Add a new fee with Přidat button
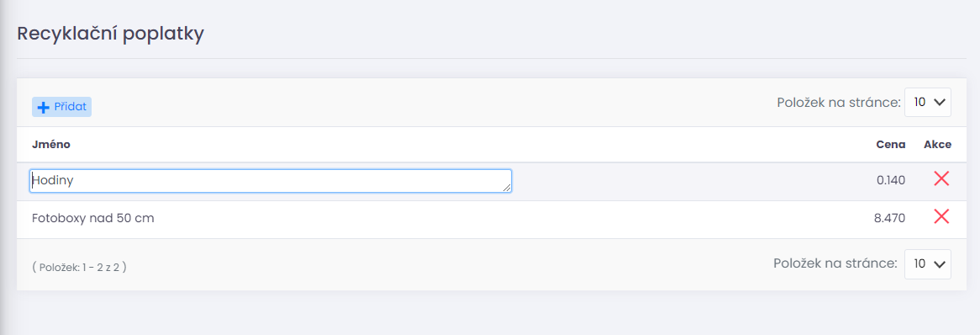The height and width of the screenshot is (335, 980). (62, 107)
